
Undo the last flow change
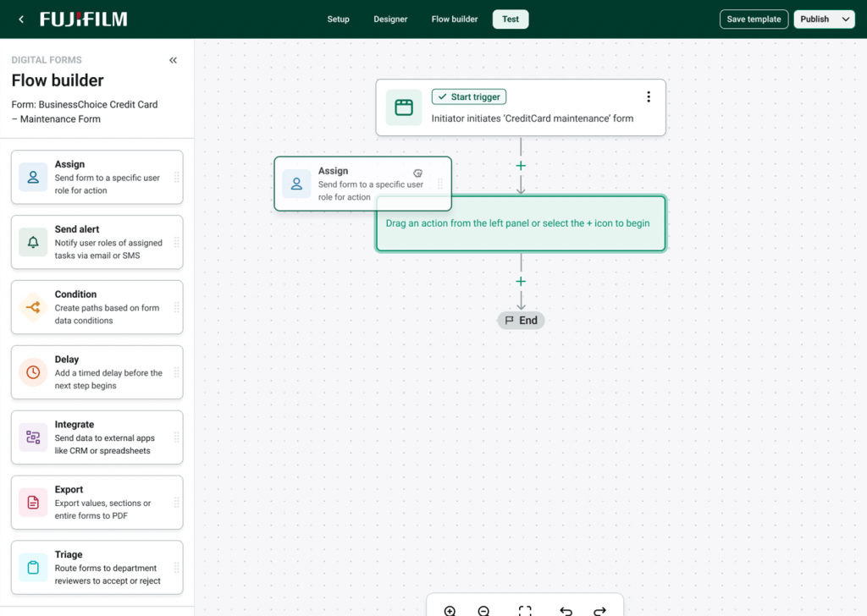coord(566,610)
